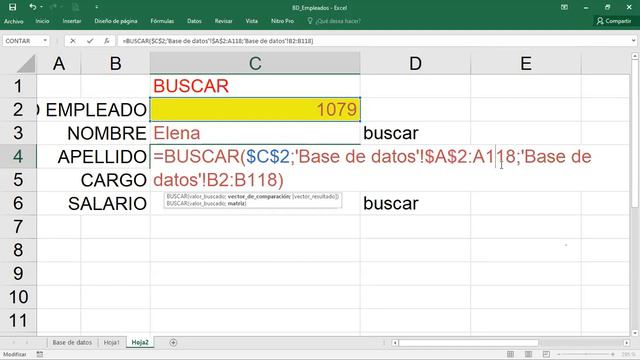Switch to Normal view icon
Image resolution: width=640 pixels, height=360 pixels.
pyautogui.click(x=510, y=354)
